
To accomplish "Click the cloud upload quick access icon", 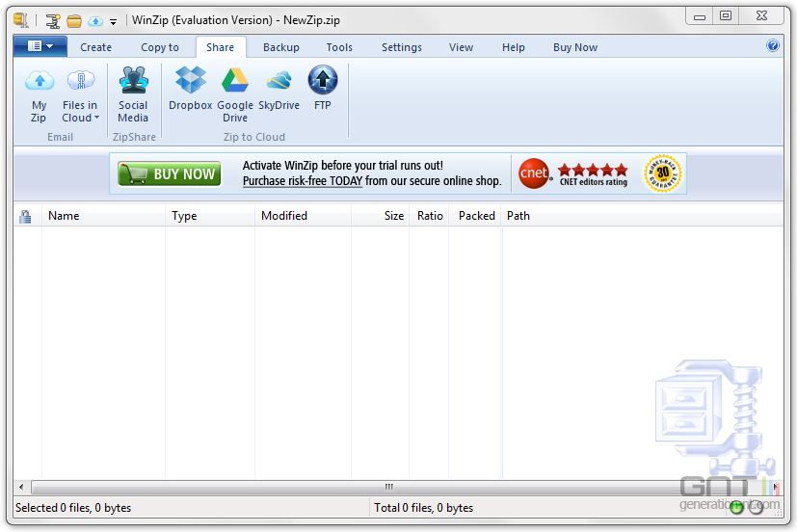I will tap(95, 21).
